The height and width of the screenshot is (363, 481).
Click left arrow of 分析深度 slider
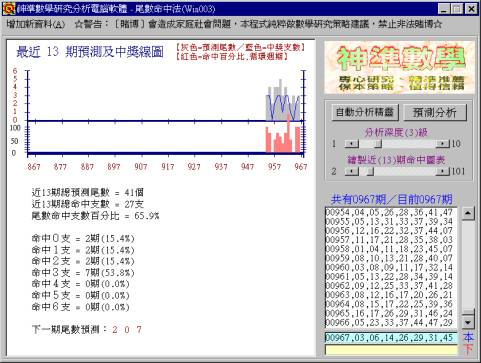click(x=351, y=144)
